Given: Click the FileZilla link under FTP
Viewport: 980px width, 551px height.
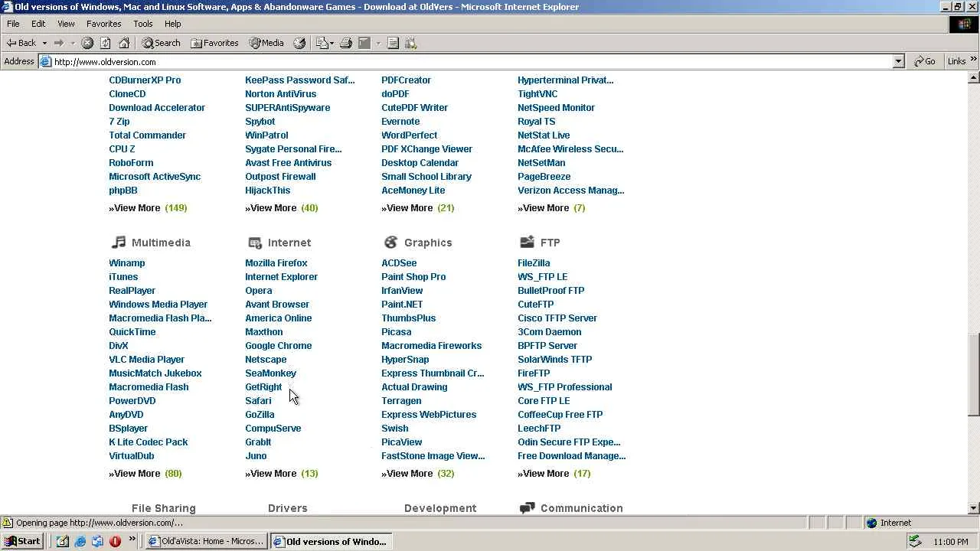Looking at the screenshot, I should click(534, 263).
